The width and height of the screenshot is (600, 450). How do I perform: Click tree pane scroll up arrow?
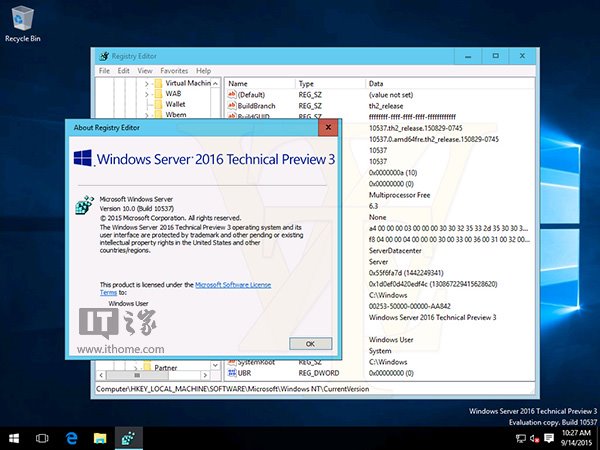click(x=215, y=83)
